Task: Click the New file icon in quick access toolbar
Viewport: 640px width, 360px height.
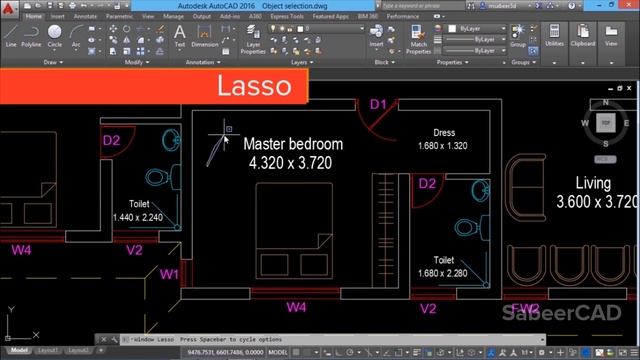Action: [x=27, y=6]
